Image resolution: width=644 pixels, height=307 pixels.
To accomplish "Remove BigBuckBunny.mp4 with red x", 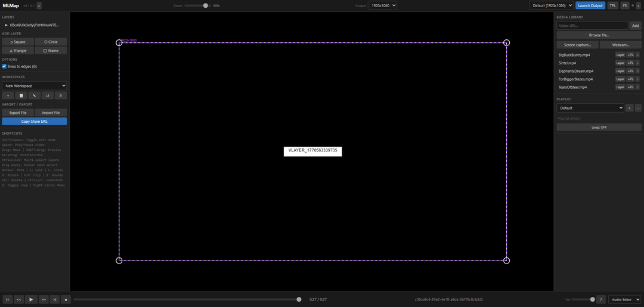I will [x=637, y=55].
